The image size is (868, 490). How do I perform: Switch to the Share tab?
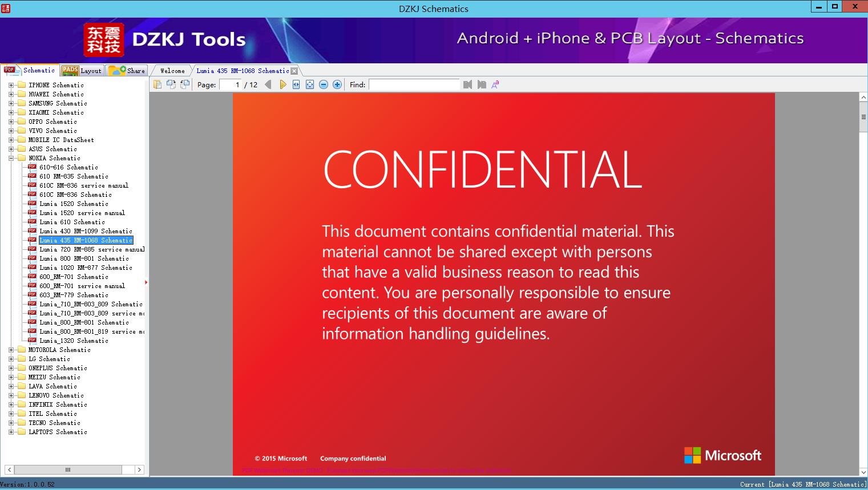click(x=127, y=71)
